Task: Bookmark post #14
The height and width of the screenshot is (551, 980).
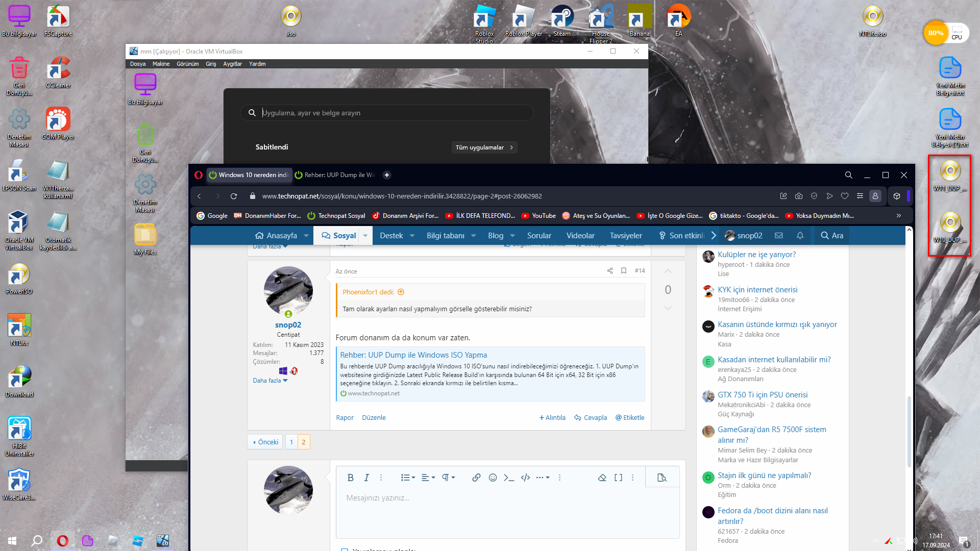Action: [x=623, y=271]
